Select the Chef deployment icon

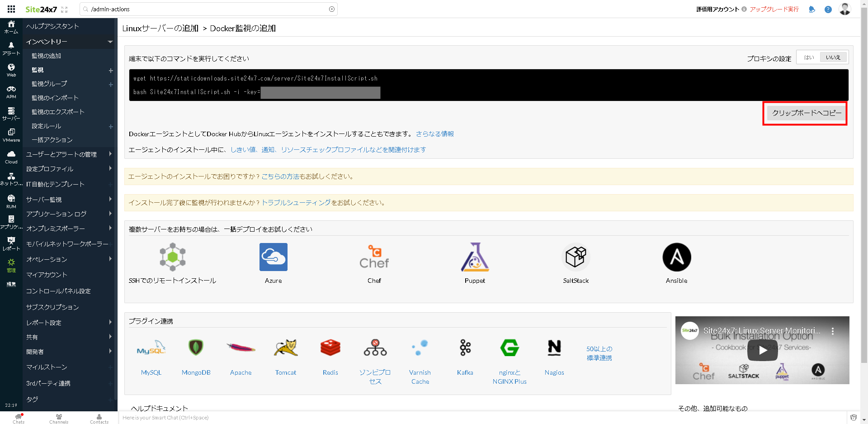tap(374, 257)
